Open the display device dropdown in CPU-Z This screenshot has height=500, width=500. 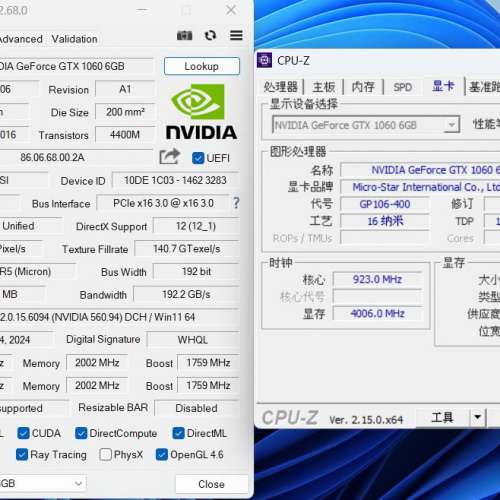[366, 125]
